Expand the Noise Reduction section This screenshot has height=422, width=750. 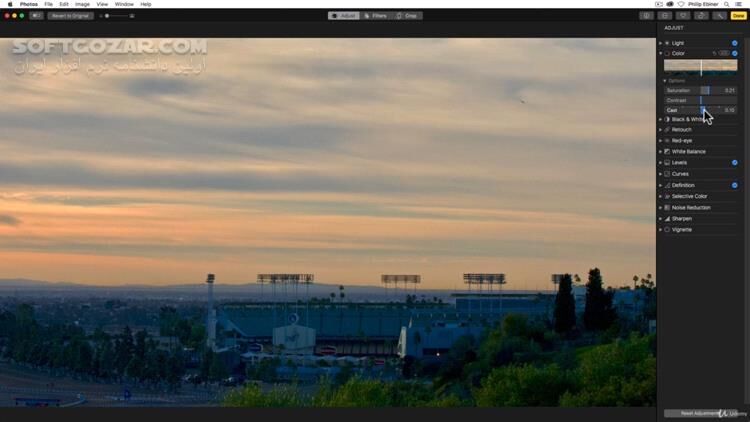coord(660,208)
